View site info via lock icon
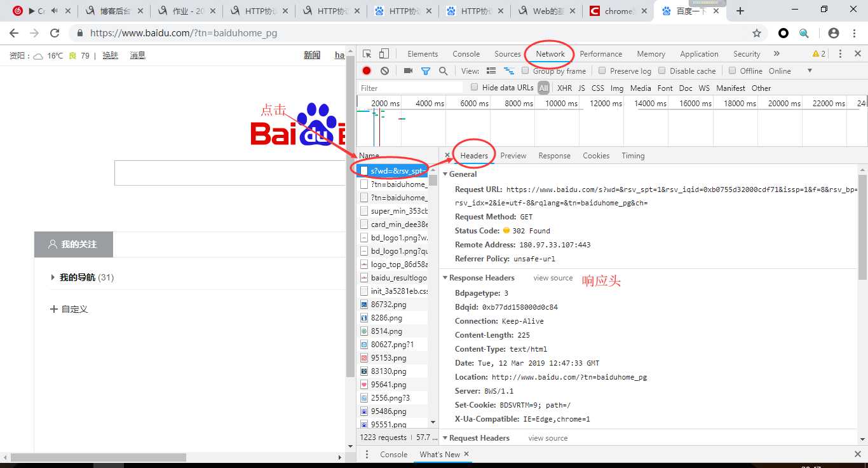 [80, 33]
